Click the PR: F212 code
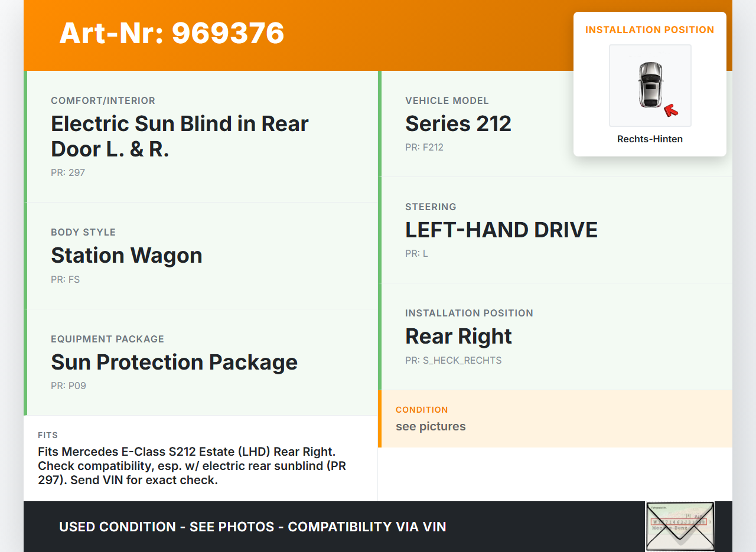 (x=424, y=148)
